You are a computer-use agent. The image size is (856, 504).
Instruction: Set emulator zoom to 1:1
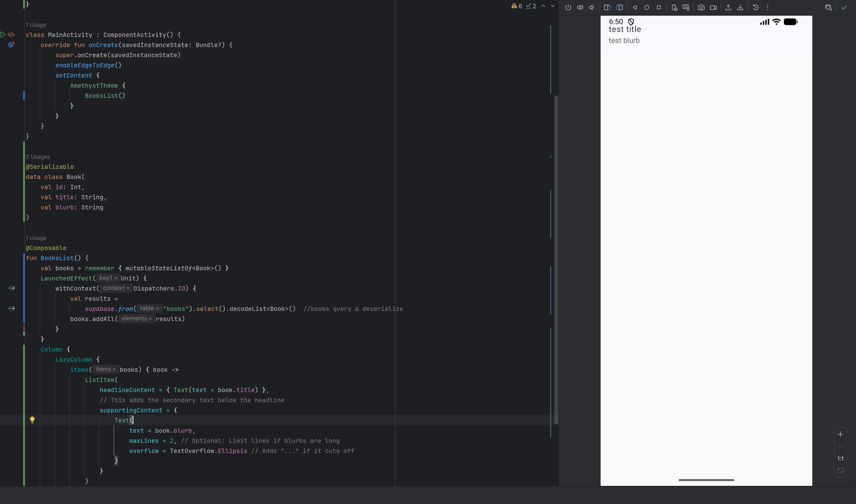[840, 458]
